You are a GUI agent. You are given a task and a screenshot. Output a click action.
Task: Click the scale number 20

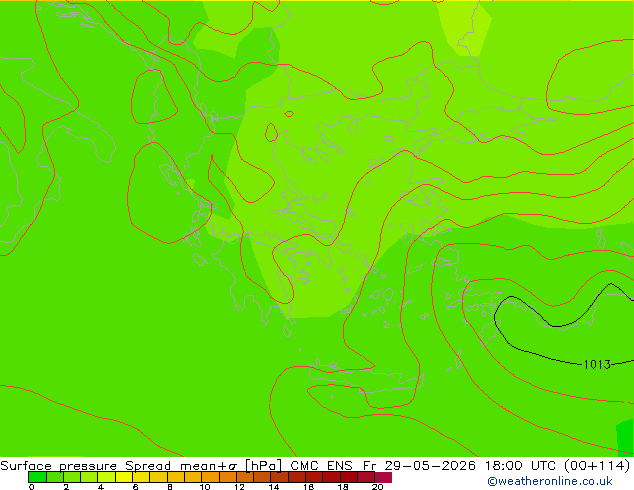pyautogui.click(x=377, y=487)
